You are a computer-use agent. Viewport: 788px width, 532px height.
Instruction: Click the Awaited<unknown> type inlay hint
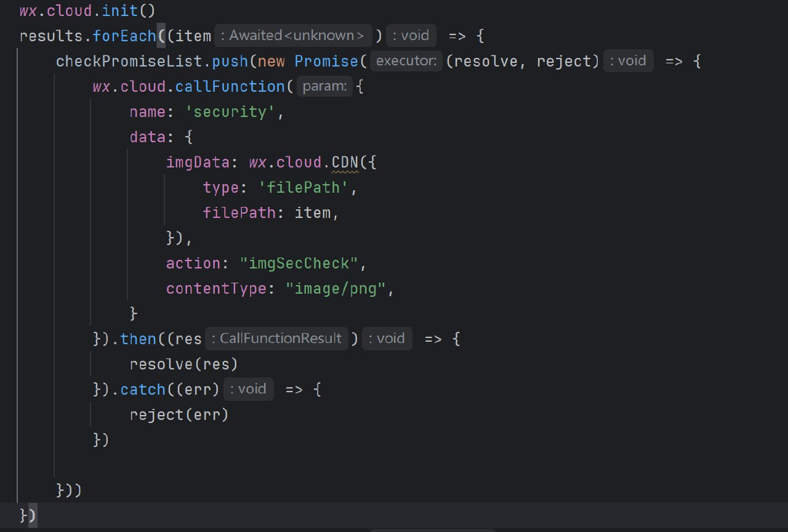coord(292,36)
